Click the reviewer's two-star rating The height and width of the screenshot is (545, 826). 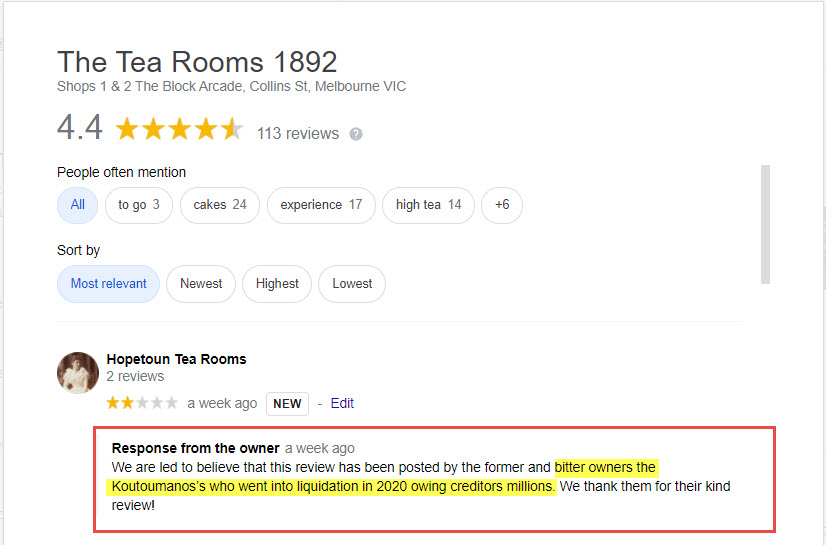142,403
